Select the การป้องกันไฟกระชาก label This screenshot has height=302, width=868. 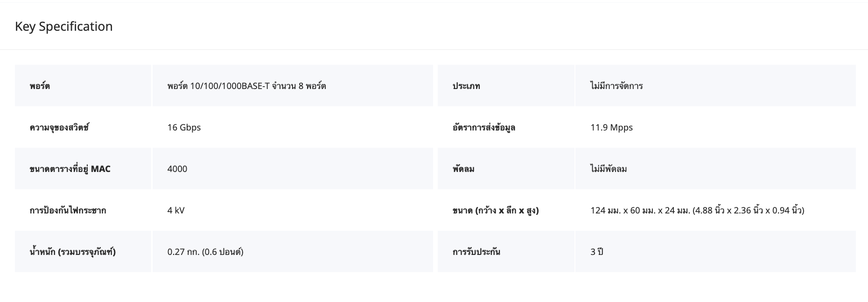coord(68,210)
